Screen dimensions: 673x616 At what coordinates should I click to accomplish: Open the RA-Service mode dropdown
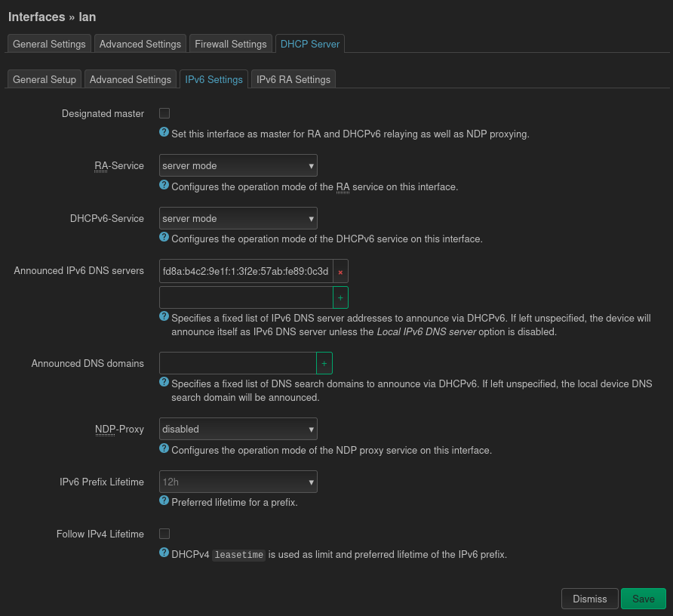238,165
